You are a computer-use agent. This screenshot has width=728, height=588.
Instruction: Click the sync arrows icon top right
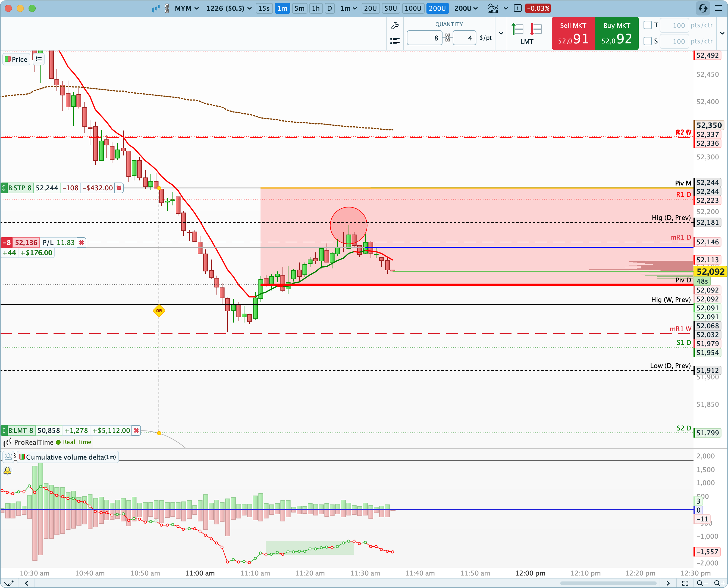tap(703, 8)
